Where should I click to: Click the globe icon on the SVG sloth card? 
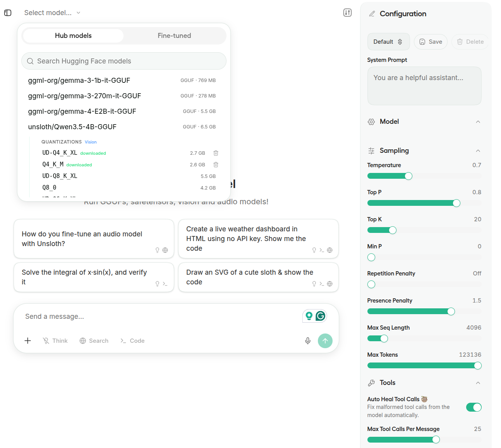pos(330,284)
